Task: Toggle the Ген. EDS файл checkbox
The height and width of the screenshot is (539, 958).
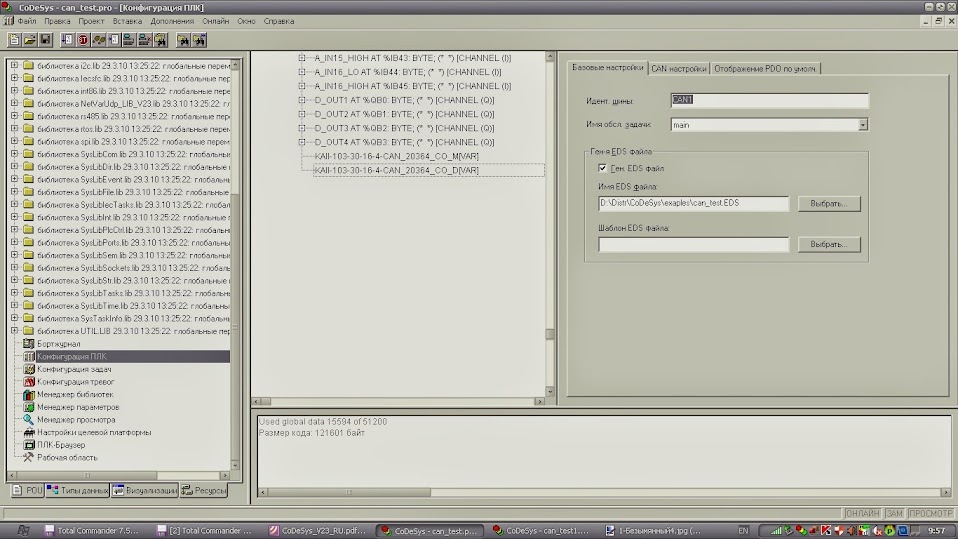Action: pyautogui.click(x=602, y=168)
